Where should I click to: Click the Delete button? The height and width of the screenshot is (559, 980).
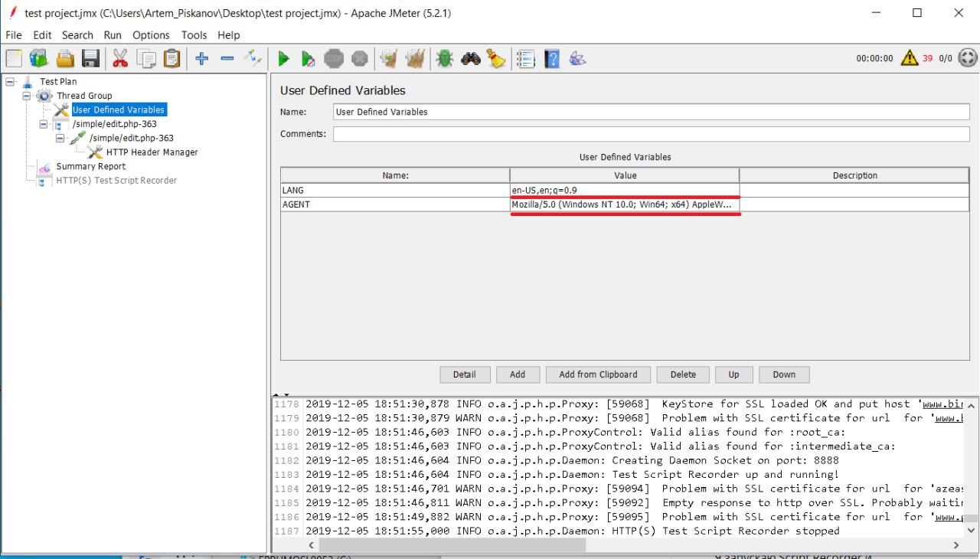683,374
